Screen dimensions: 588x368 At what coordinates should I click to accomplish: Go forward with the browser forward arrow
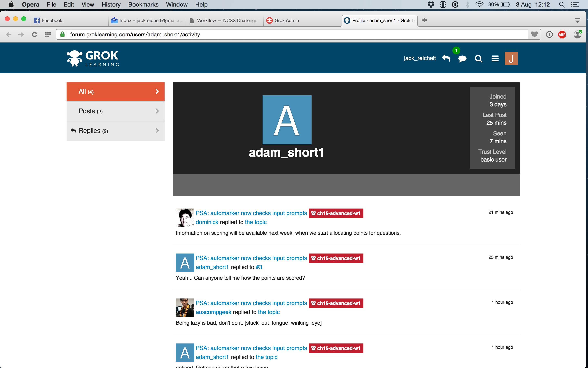[21, 35]
